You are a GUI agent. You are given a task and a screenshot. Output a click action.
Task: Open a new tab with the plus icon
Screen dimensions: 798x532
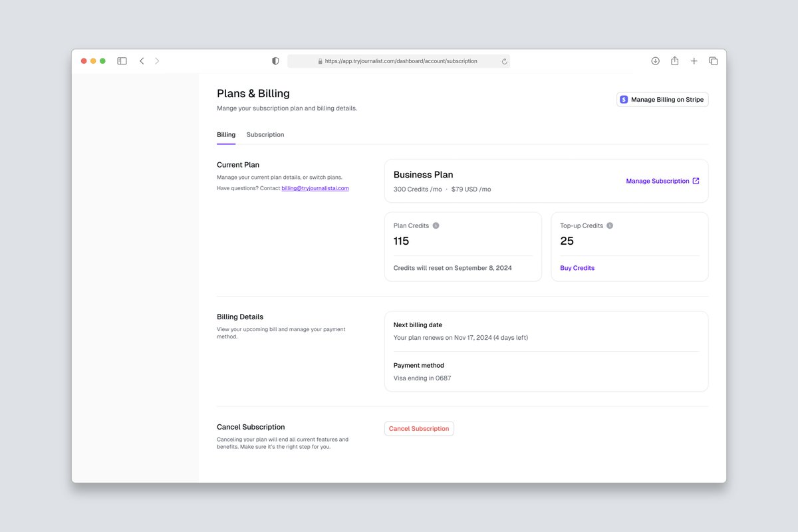click(x=694, y=61)
